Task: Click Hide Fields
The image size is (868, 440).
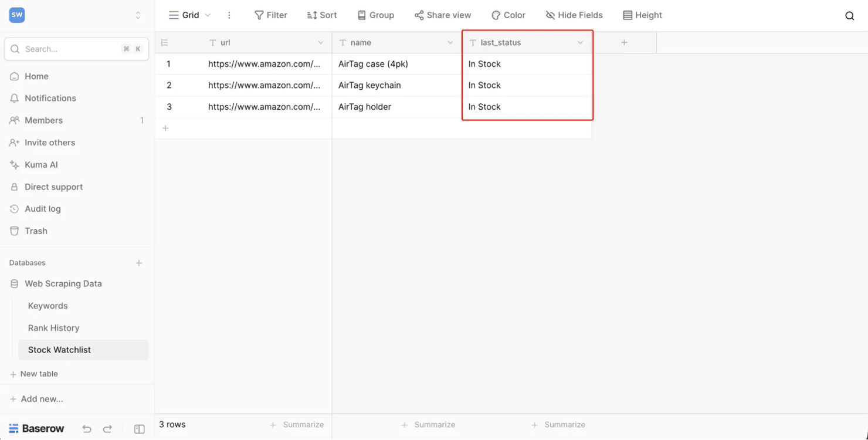Action: (574, 15)
